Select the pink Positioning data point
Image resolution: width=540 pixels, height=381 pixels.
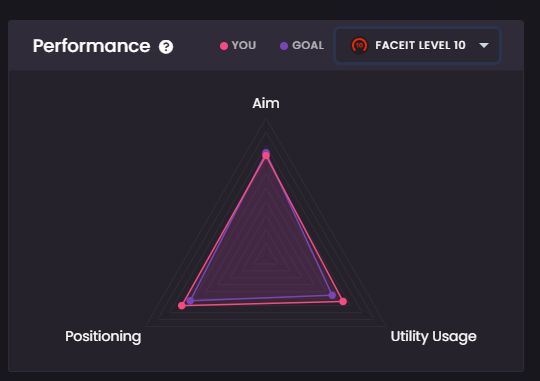click(x=182, y=306)
